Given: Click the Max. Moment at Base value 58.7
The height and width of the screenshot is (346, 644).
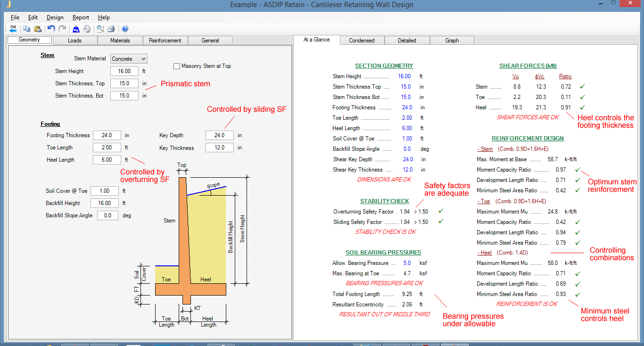Looking at the screenshot, I should 553,159.
